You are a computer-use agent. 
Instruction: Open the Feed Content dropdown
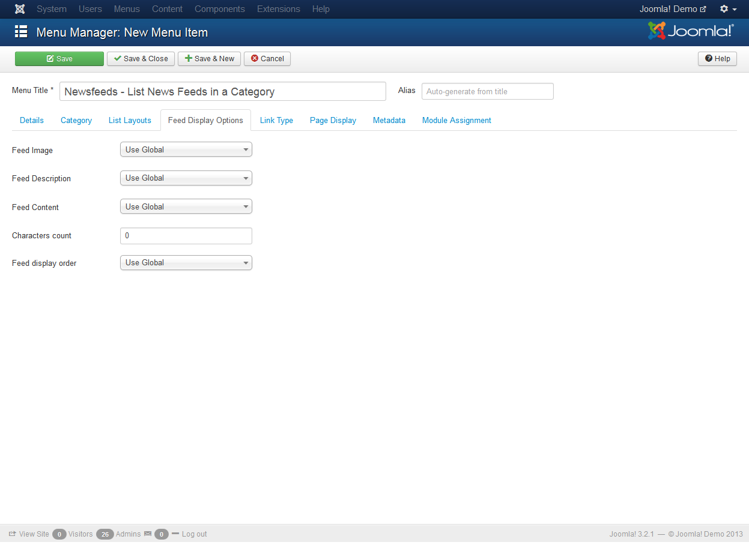coord(186,206)
